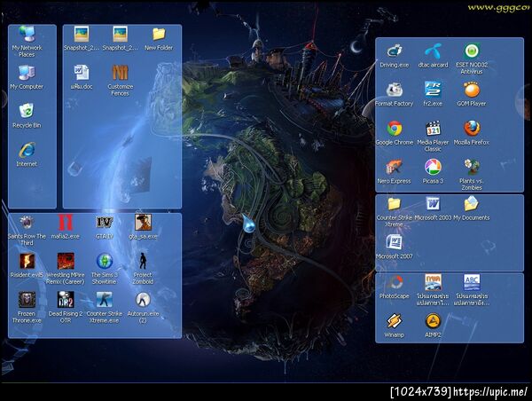Open the My Documents folder

(472, 204)
